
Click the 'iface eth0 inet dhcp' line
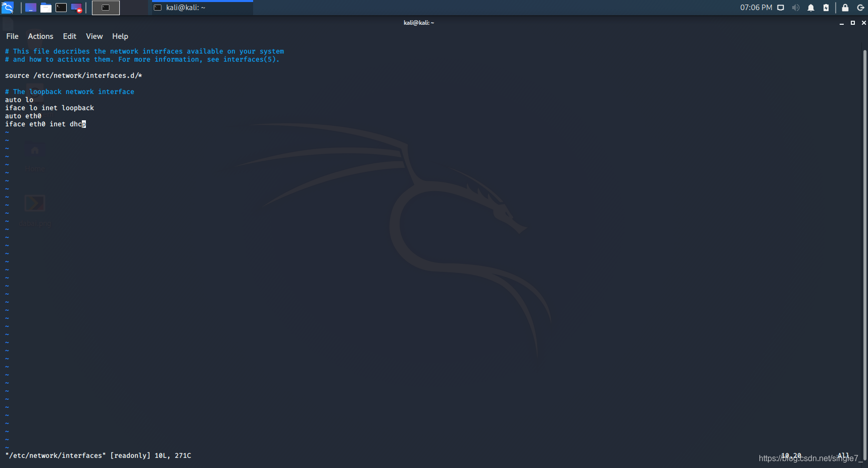[x=45, y=124]
